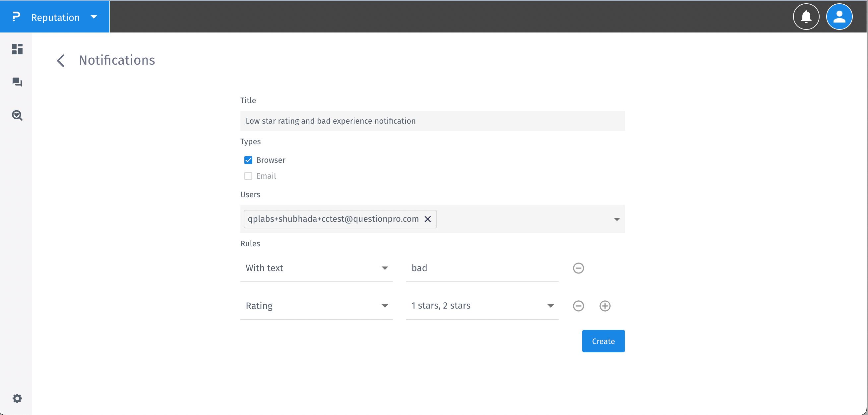Enable the Email notification type

pos(248,176)
